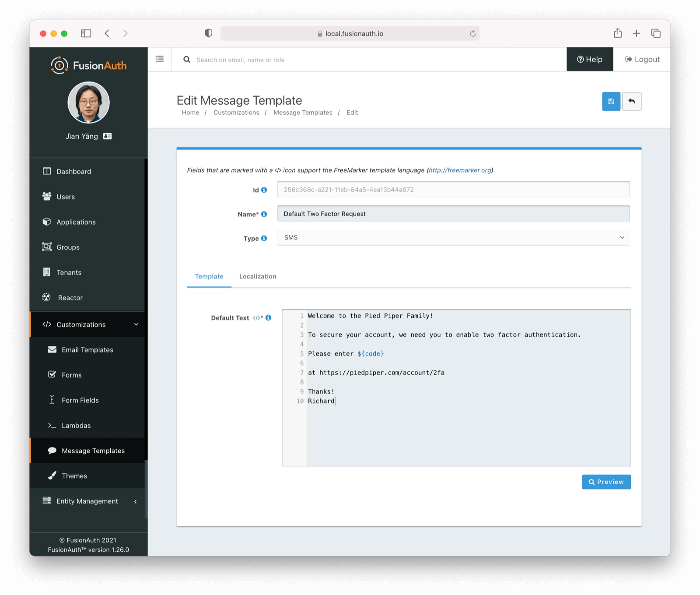700x595 pixels.
Task: Click 'Thanks!' line in editor
Action: click(321, 391)
